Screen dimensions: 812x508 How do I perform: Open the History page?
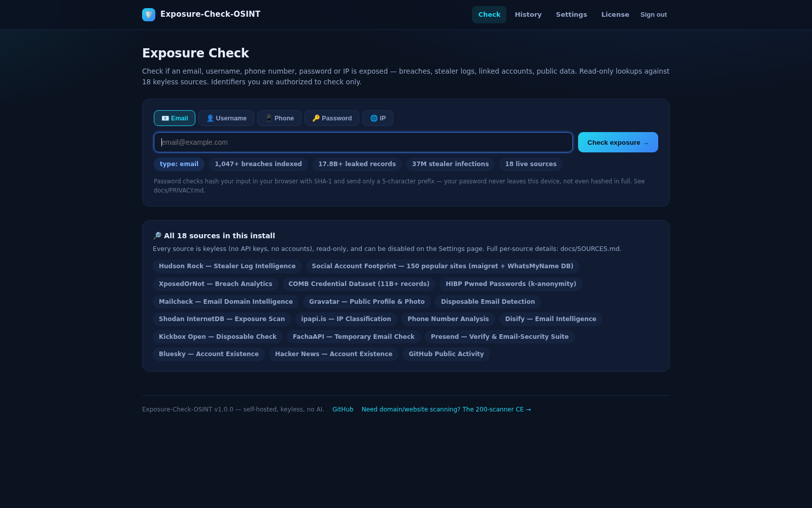pyautogui.click(x=528, y=15)
